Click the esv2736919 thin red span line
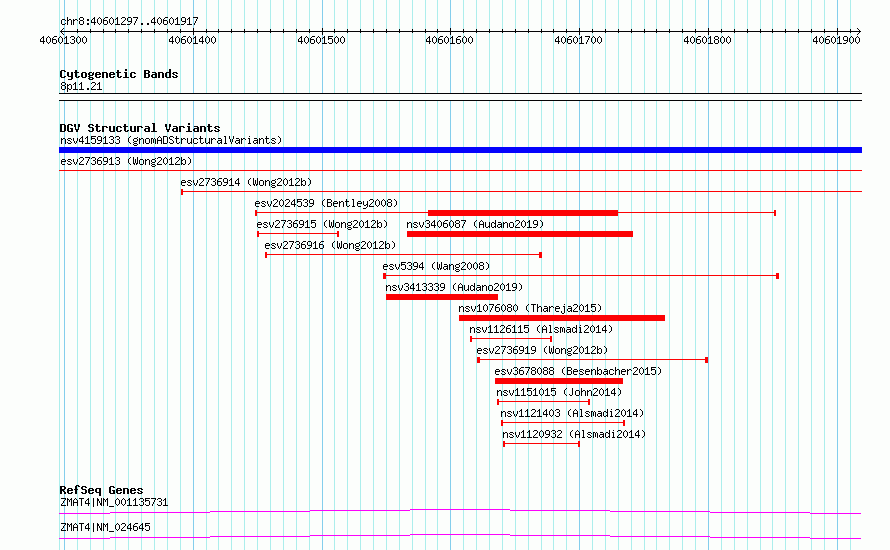The image size is (890, 550). coord(593,360)
